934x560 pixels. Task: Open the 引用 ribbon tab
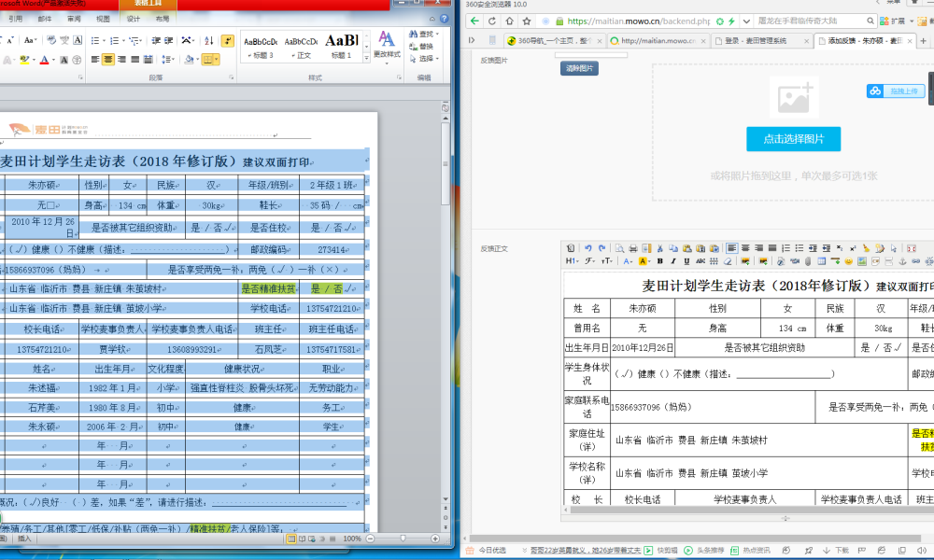point(16,19)
